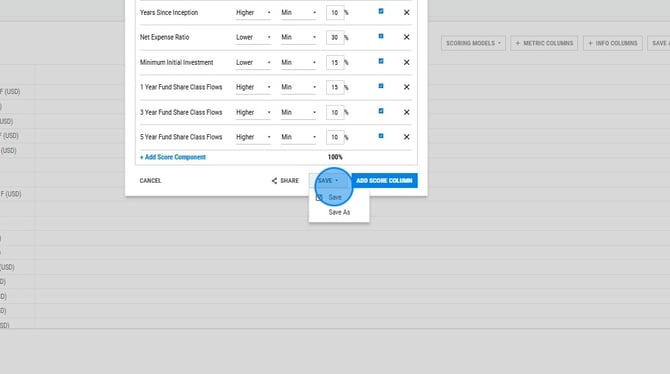
Task: Edit weight field for 3 Year Fund Share Class Flows
Action: [335, 112]
